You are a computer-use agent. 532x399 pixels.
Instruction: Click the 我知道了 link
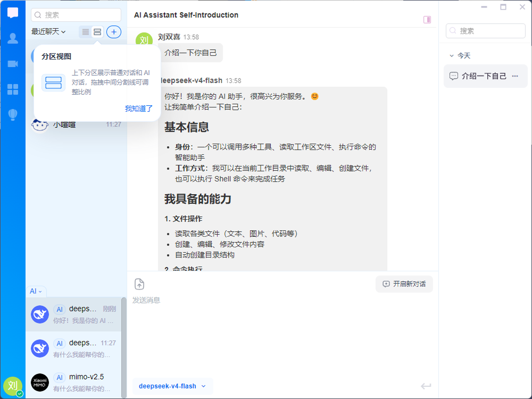point(139,109)
